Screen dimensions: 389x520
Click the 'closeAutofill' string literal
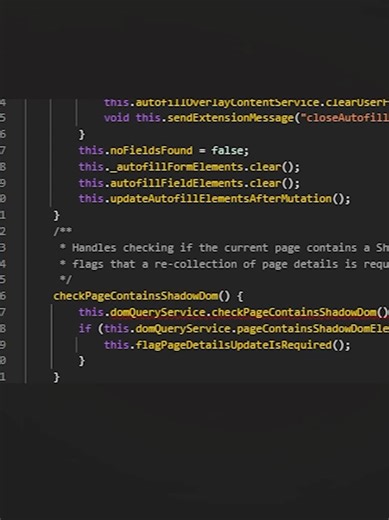tap(345, 118)
